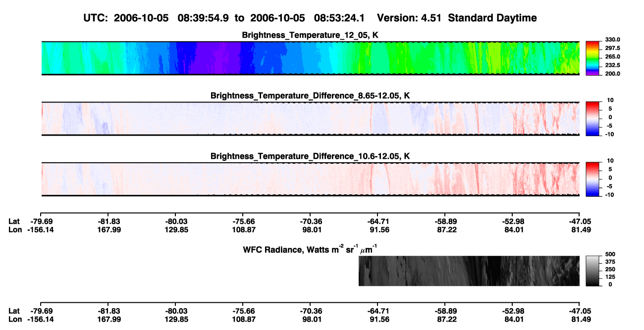Click the WFC Radiance grayscale legend
This screenshot has width=644, height=330.
tap(592, 271)
